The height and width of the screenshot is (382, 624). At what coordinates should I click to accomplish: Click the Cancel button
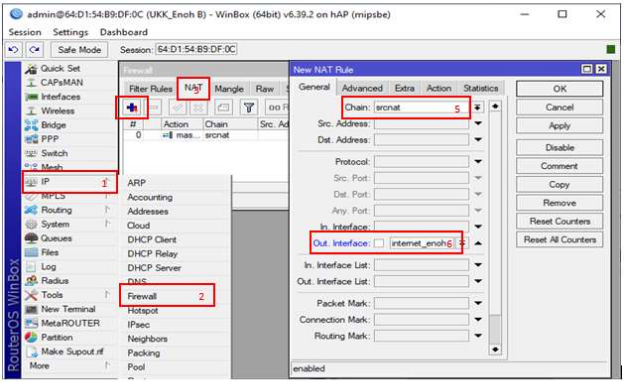pyautogui.click(x=560, y=107)
